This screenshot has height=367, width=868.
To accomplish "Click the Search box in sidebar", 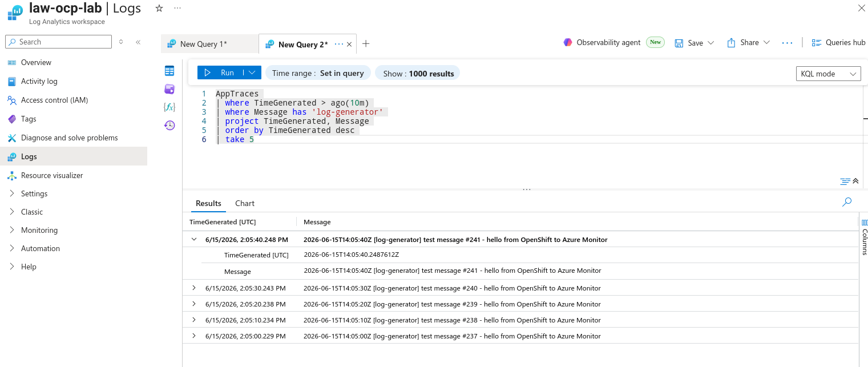I will click(59, 42).
